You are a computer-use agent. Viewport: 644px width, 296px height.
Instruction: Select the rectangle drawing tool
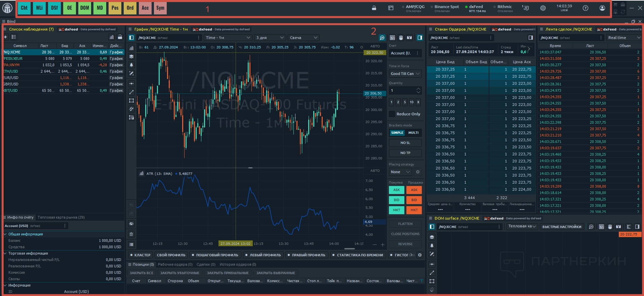coord(131,101)
